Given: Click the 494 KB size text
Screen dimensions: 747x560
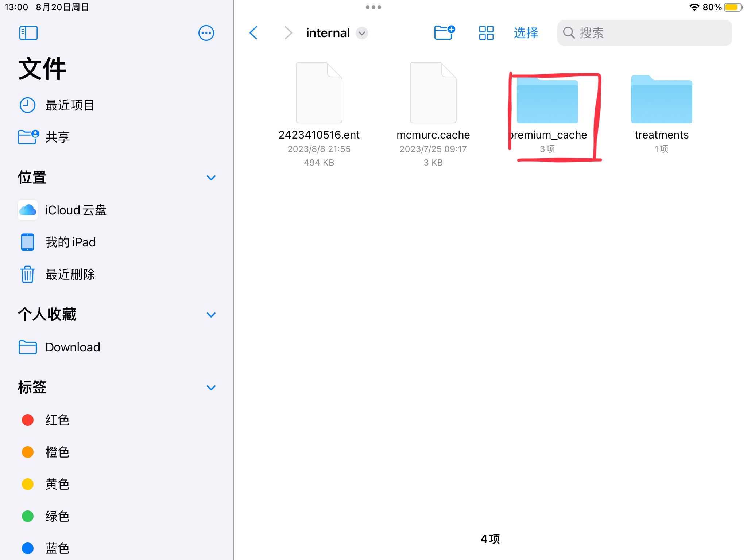Looking at the screenshot, I should [319, 163].
